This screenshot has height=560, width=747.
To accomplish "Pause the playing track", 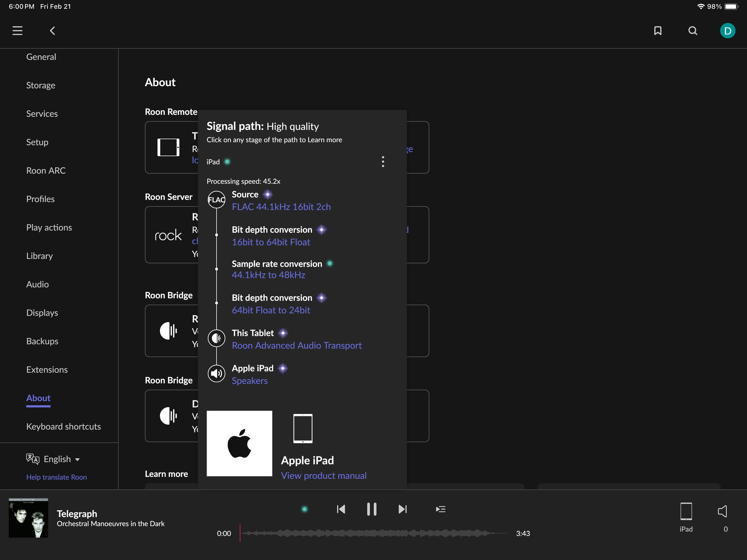I will (372, 509).
